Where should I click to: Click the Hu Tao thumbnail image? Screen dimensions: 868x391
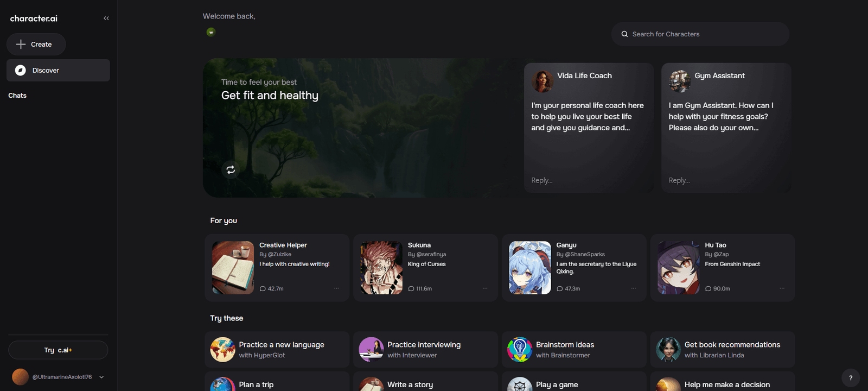(x=679, y=268)
